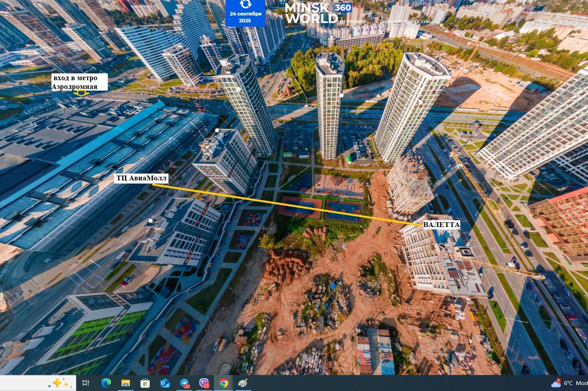588x391 pixels.
Task: Click the ТЦ АвиаМолл label
Action: (x=141, y=178)
